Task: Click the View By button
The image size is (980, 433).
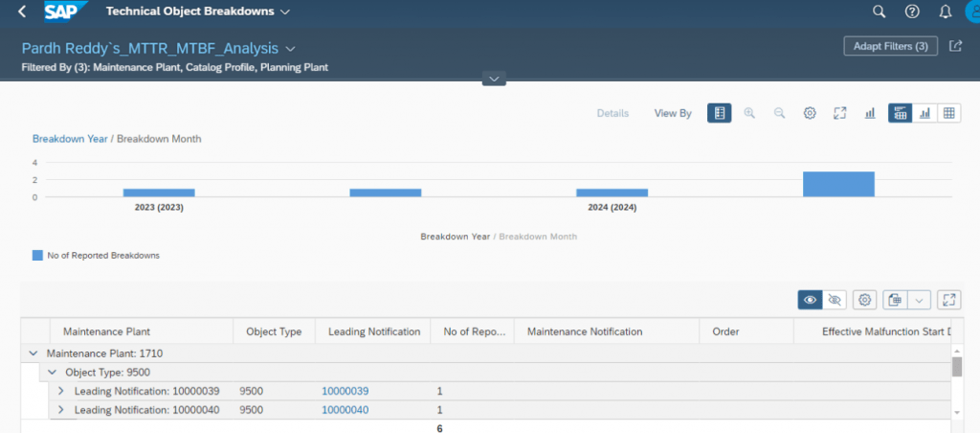Action: (x=673, y=113)
